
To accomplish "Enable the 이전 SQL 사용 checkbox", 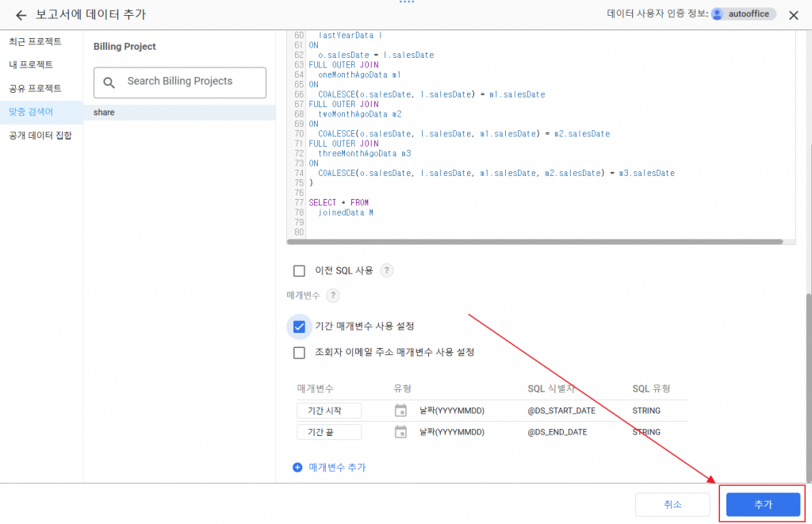I will point(299,271).
